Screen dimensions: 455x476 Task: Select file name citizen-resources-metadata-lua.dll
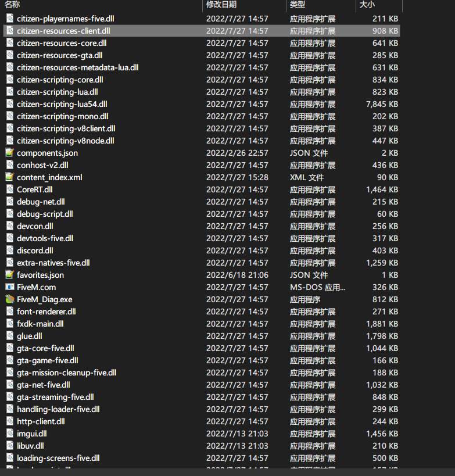[x=78, y=67]
